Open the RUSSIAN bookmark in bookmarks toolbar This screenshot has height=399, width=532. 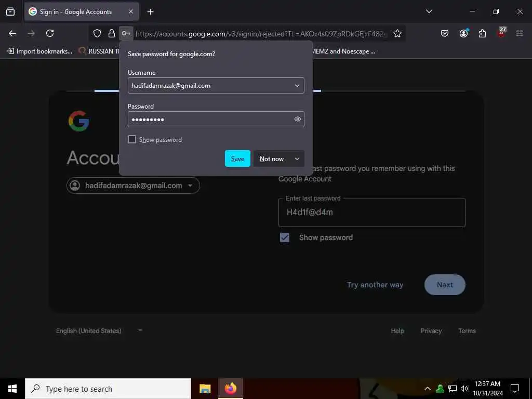click(x=99, y=51)
